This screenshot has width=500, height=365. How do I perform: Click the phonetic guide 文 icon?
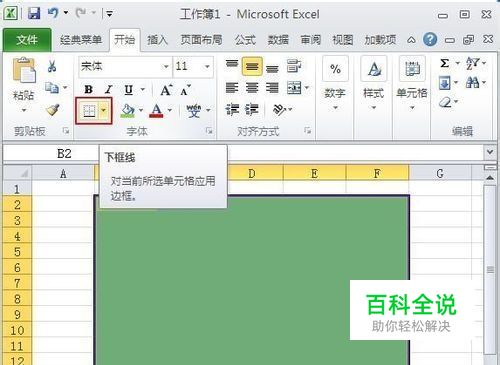coord(194,110)
